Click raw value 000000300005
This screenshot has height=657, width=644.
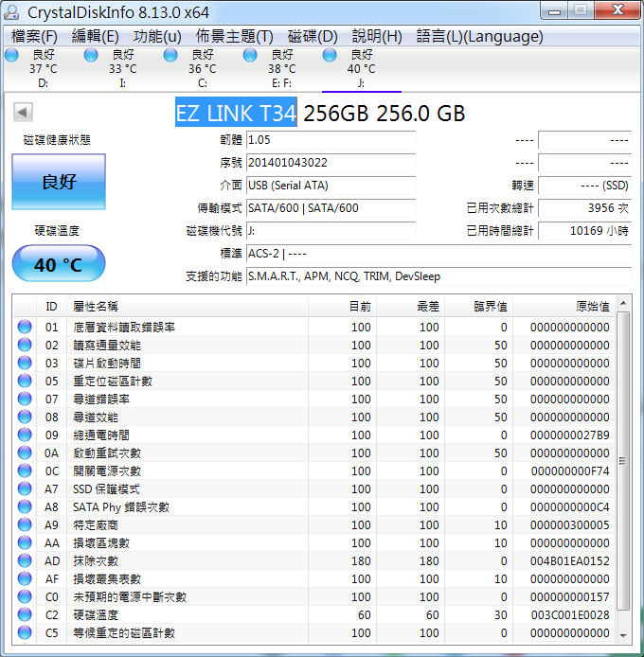pyautogui.click(x=569, y=525)
